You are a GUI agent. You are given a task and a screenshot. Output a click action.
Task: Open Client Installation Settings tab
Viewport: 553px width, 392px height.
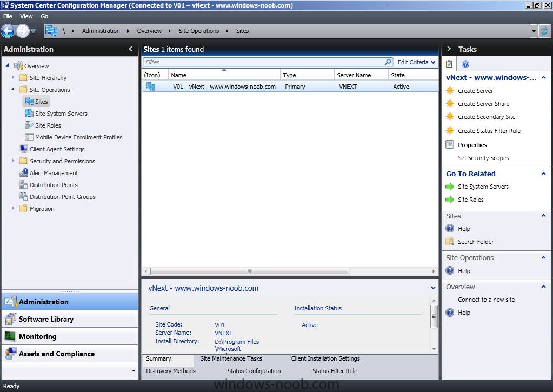point(325,358)
